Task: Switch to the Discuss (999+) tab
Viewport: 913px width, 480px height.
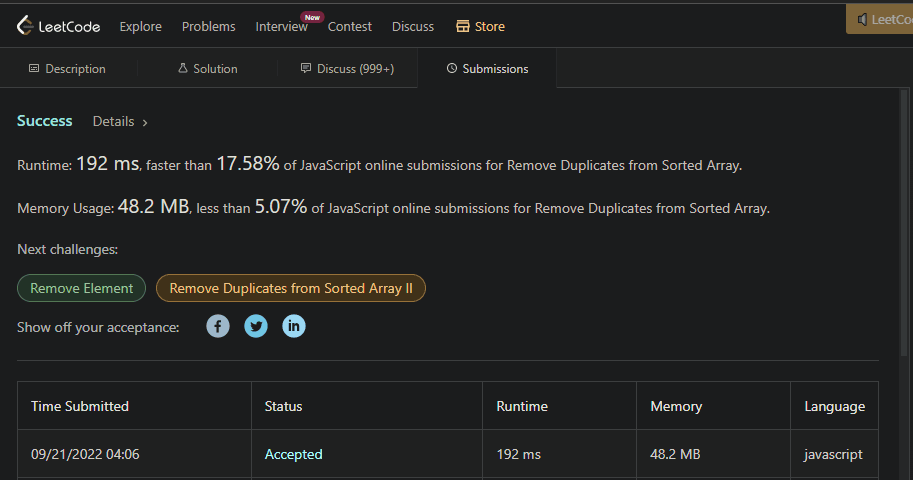Action: [x=348, y=69]
